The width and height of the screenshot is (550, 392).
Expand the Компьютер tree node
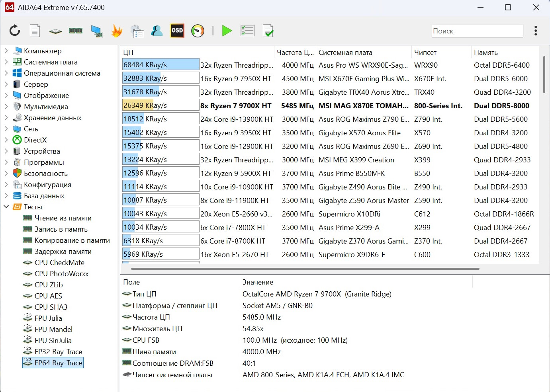pyautogui.click(x=6, y=51)
